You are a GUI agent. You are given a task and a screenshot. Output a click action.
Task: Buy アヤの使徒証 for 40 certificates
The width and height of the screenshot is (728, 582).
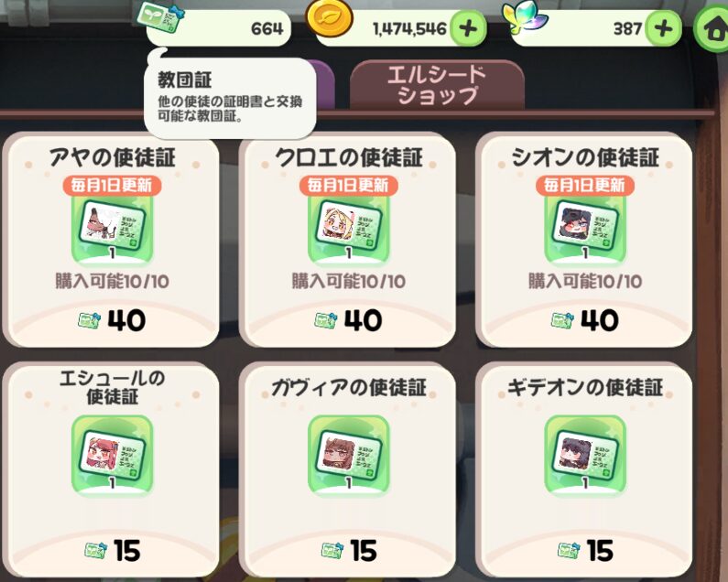click(112, 320)
